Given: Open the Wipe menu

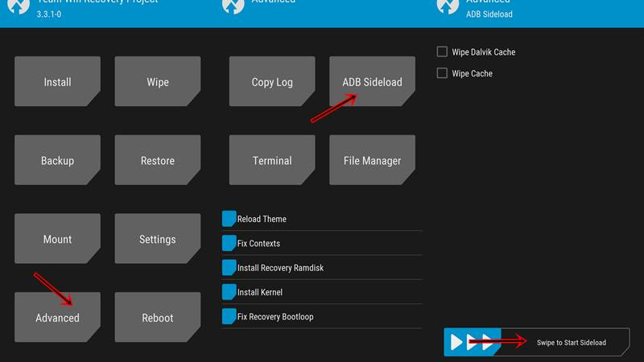Looking at the screenshot, I should (x=157, y=81).
